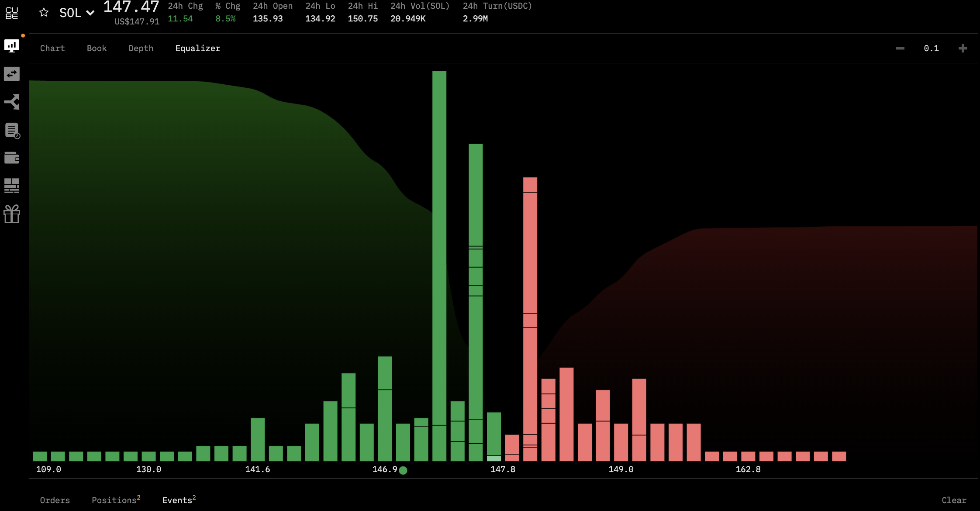Decrease the 0.1 grouping with minus

900,48
